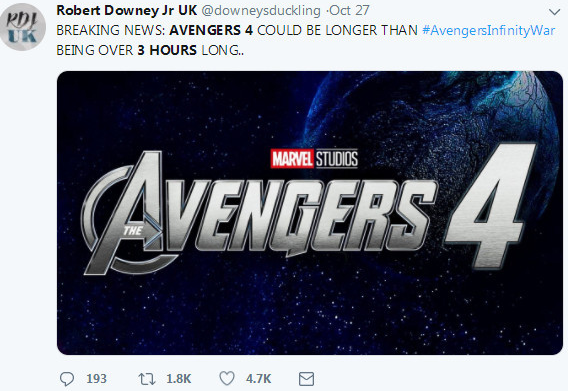This screenshot has height=391, width=578.
Task: Click the 1.8K retweets count
Action: (179, 379)
